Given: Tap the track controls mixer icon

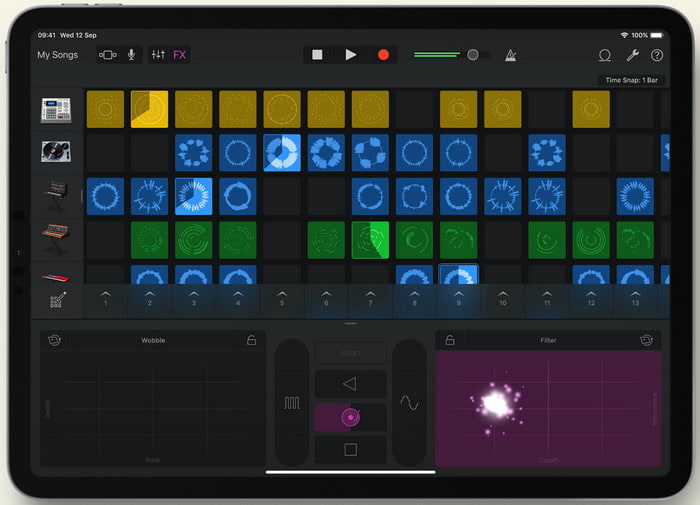Looking at the screenshot, I should [158, 55].
